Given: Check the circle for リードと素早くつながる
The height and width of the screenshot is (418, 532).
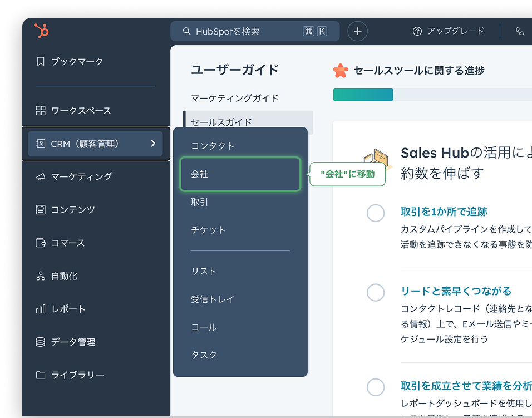Looking at the screenshot, I should tap(375, 292).
